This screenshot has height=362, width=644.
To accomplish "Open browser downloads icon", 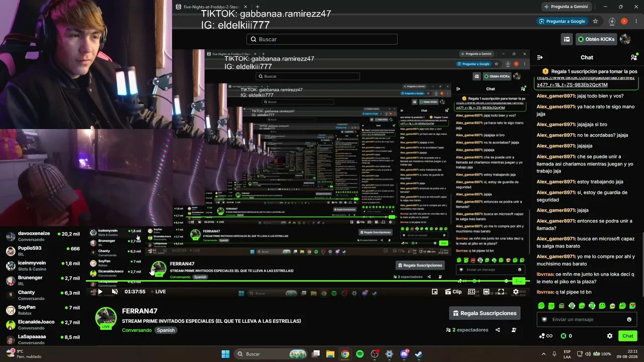I will (x=612, y=21).
